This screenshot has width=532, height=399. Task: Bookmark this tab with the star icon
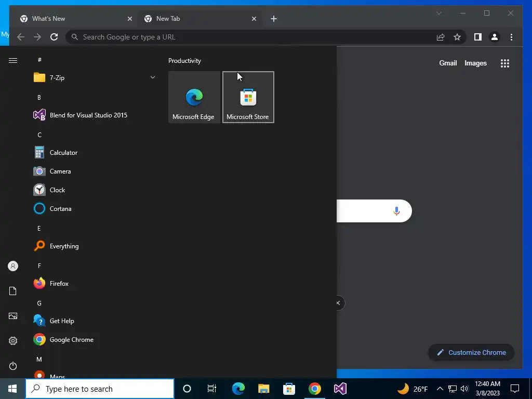[457, 37]
